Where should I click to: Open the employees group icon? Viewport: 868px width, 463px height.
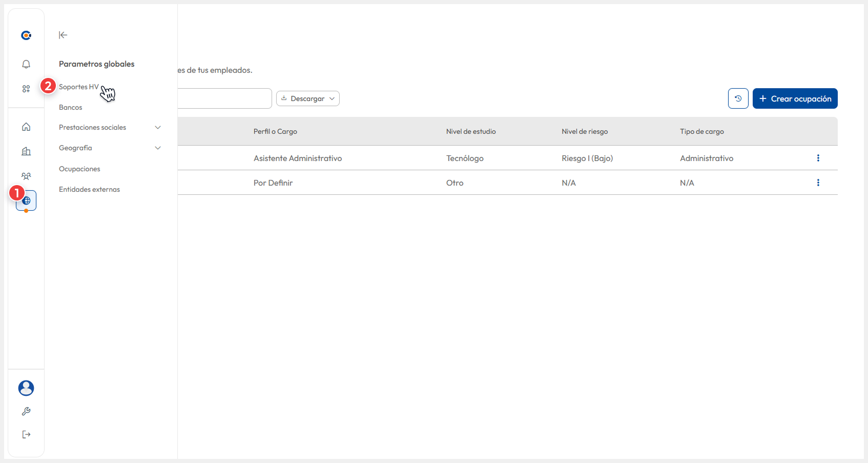(x=26, y=176)
